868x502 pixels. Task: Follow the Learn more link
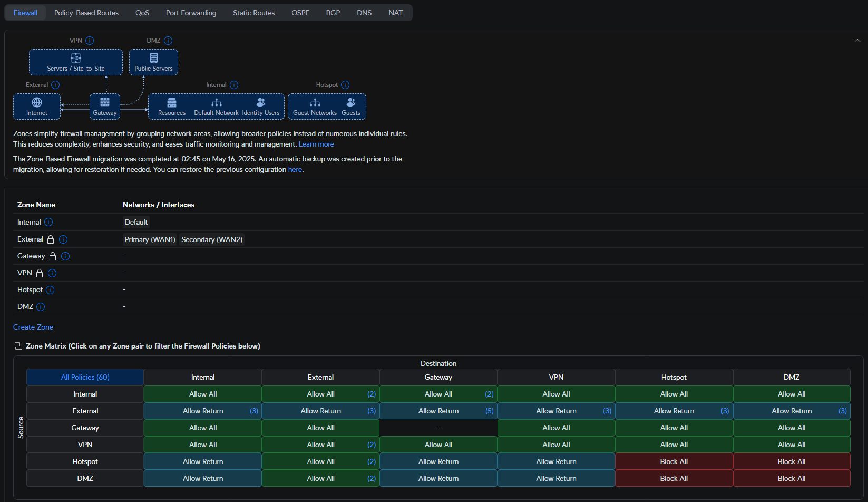[316, 144]
